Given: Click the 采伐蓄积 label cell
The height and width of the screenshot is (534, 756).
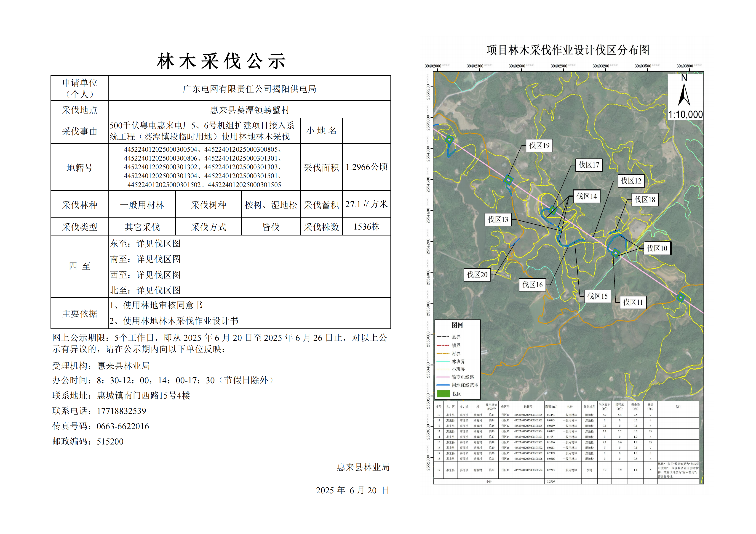Looking at the screenshot, I should (x=321, y=205).
